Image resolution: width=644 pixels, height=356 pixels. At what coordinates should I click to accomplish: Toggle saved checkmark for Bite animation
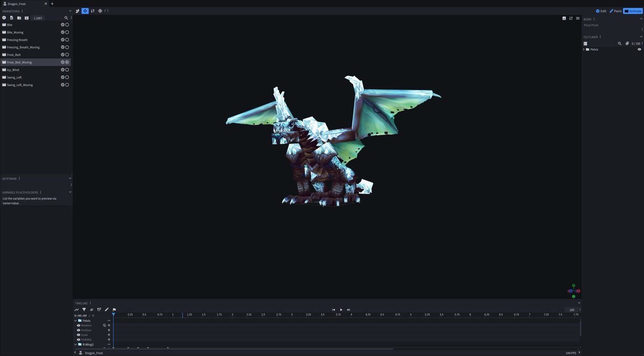(63, 25)
